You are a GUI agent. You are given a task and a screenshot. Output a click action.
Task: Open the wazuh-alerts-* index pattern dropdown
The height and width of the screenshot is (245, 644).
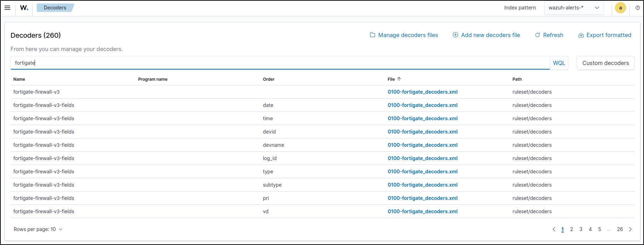pos(574,8)
